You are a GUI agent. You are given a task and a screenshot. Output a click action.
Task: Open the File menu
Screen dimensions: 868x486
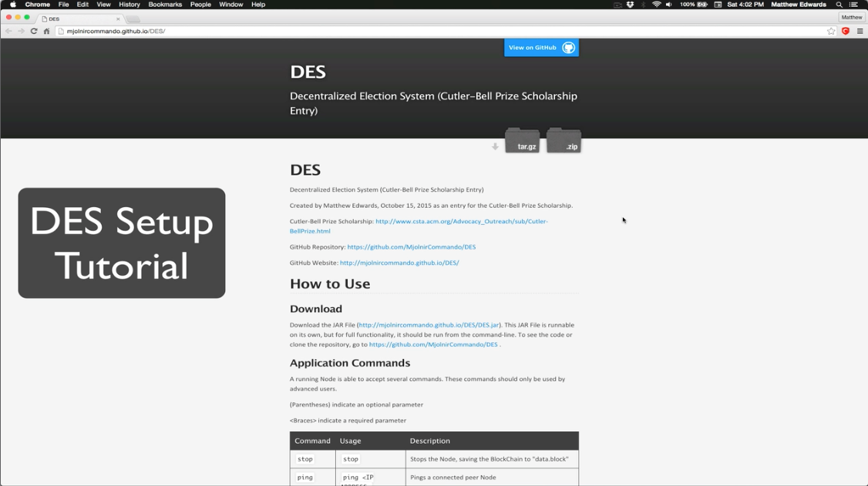point(63,3)
